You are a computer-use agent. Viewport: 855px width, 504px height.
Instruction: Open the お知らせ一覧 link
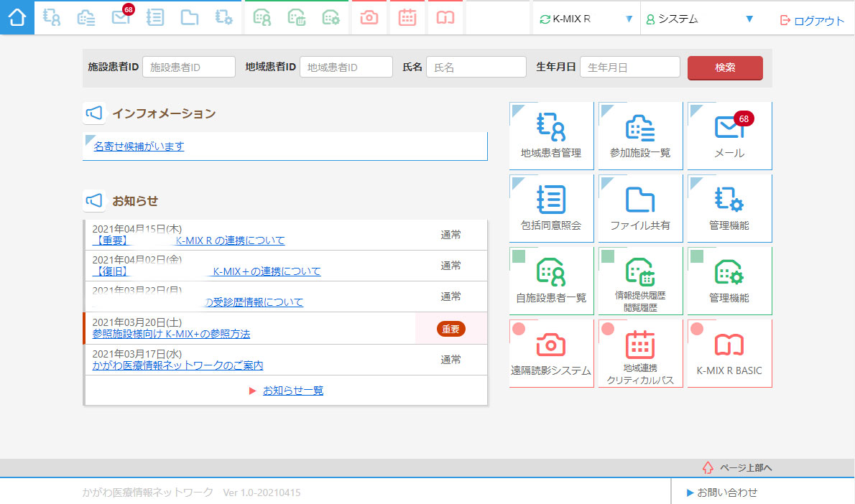(293, 391)
